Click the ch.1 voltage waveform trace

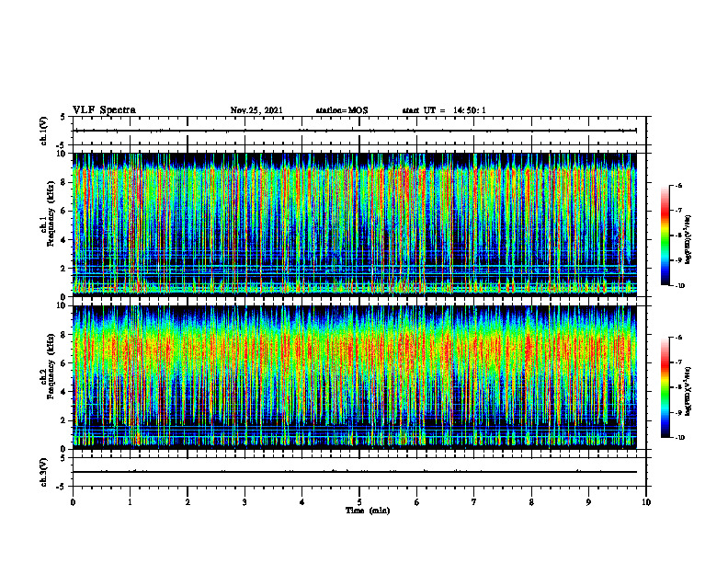point(356,131)
